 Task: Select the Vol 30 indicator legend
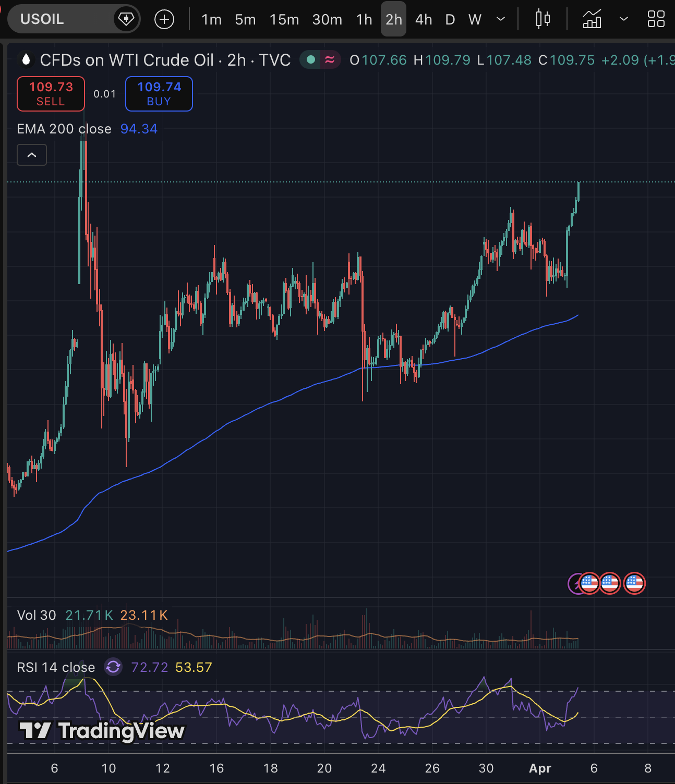coord(37,615)
